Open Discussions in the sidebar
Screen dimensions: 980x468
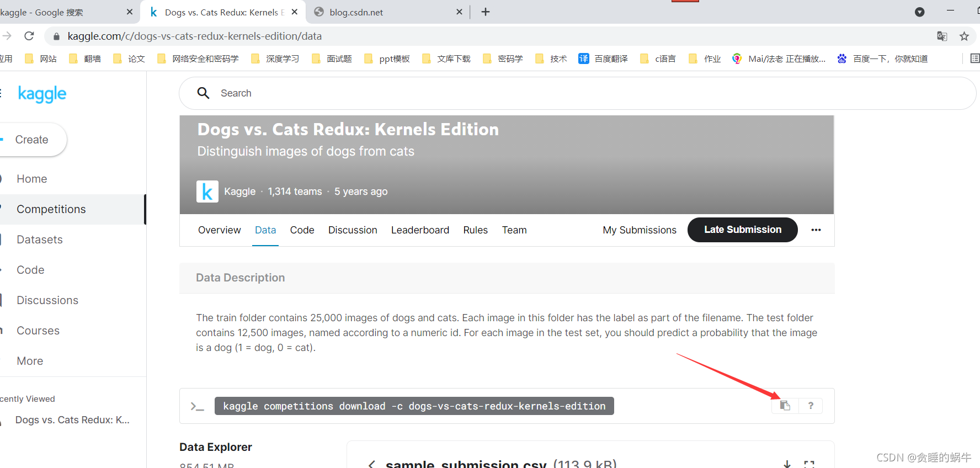47,300
